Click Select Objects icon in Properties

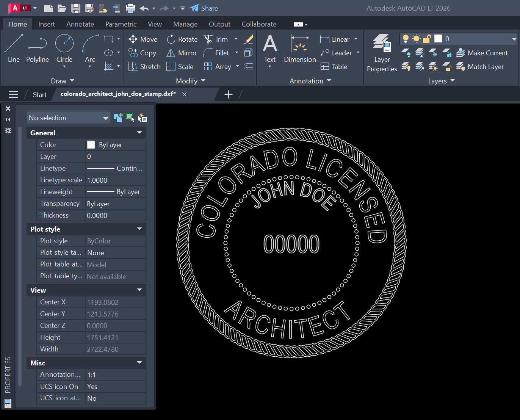coord(130,118)
